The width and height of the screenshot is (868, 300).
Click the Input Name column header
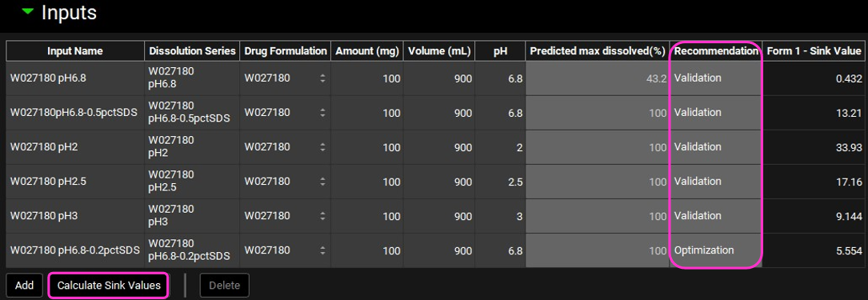coord(75,51)
